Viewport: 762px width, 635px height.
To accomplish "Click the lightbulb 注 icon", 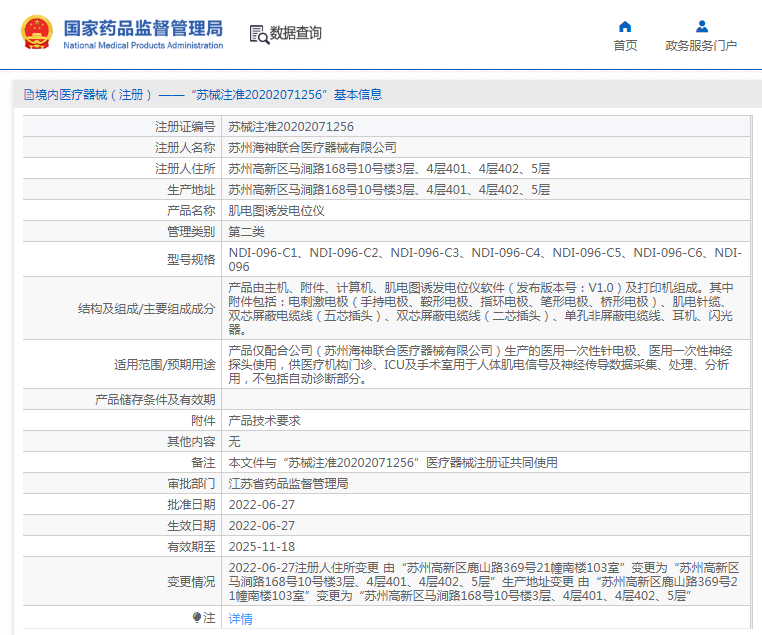I will [x=197, y=618].
